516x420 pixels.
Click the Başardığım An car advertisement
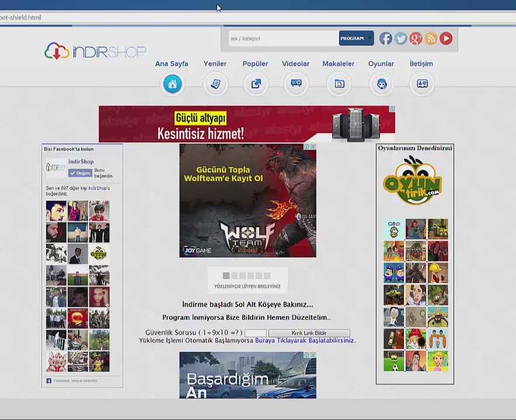click(248, 375)
